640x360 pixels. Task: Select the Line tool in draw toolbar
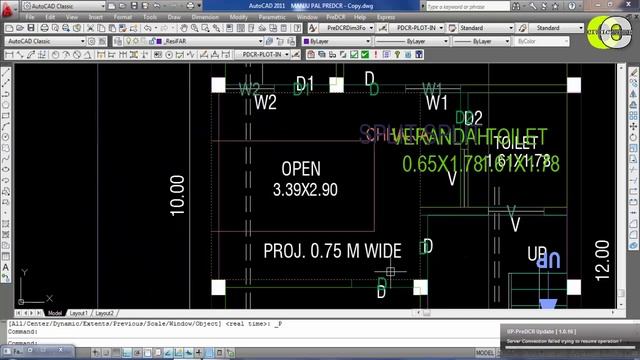[6, 73]
